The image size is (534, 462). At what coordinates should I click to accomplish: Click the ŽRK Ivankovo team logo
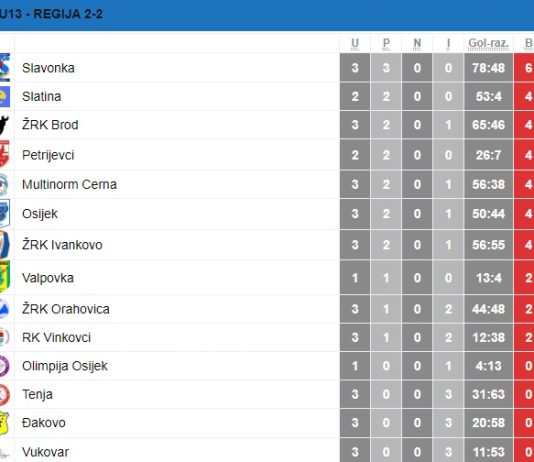click(4, 244)
